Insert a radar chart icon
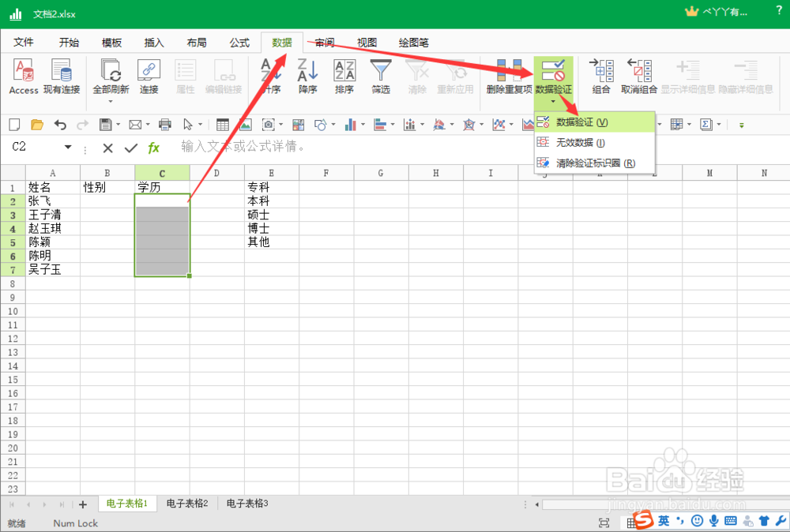Image resolution: width=790 pixels, height=532 pixels. coord(469,125)
